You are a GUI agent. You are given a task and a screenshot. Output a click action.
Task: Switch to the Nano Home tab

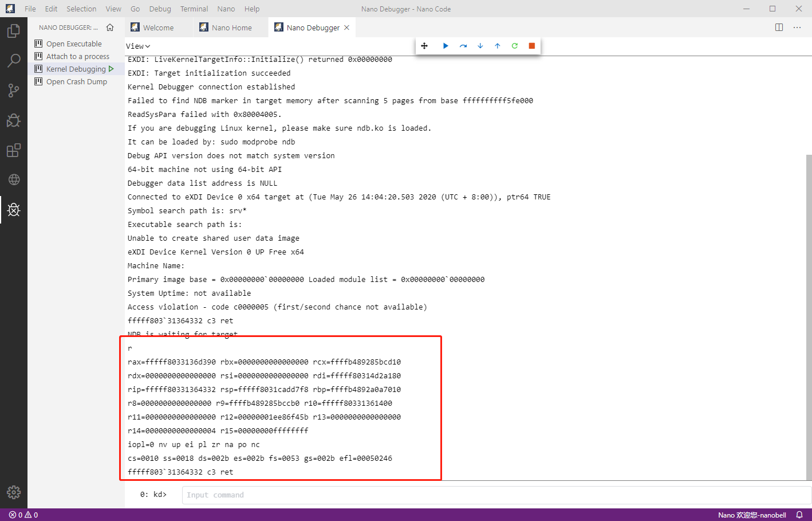[x=231, y=28]
